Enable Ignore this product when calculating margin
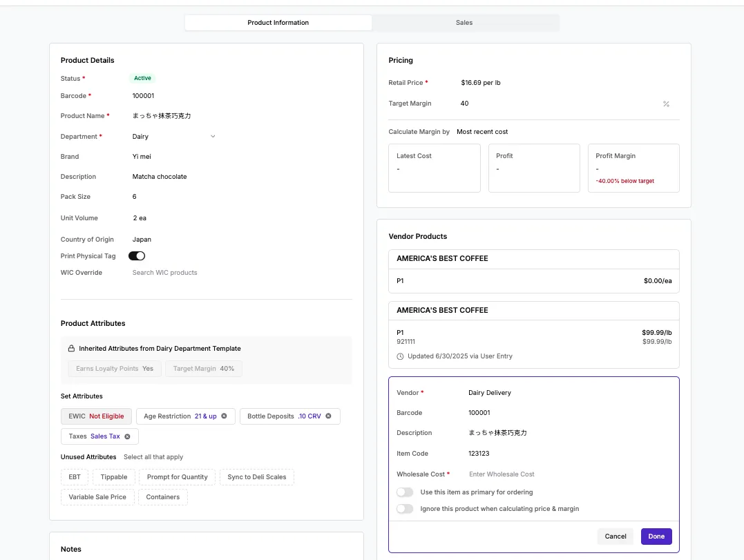Screen dimensions: 744x560 405,509
